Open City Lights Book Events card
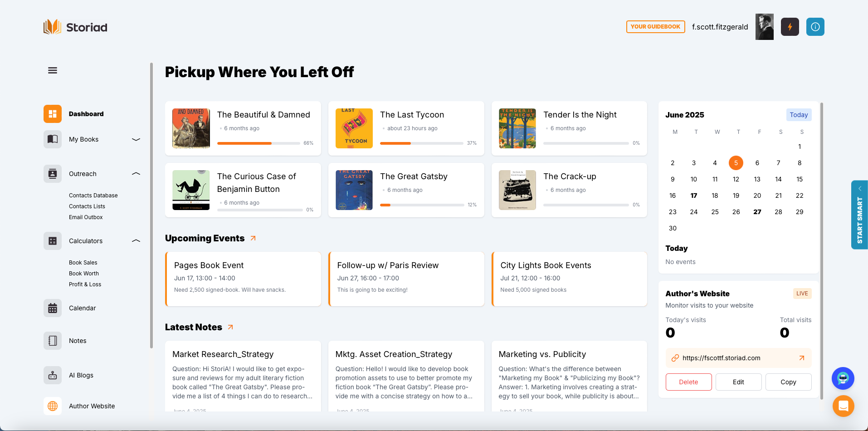Screen dimensions: 868x431 coord(570,279)
